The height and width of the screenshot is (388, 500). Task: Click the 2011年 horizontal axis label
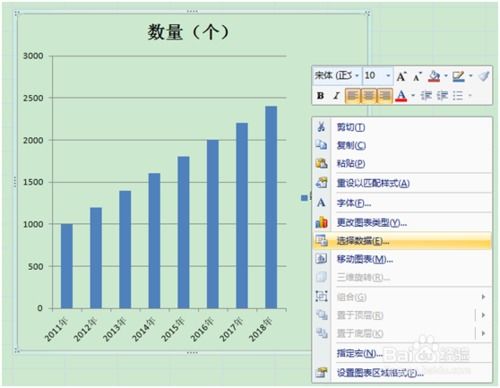pos(57,329)
